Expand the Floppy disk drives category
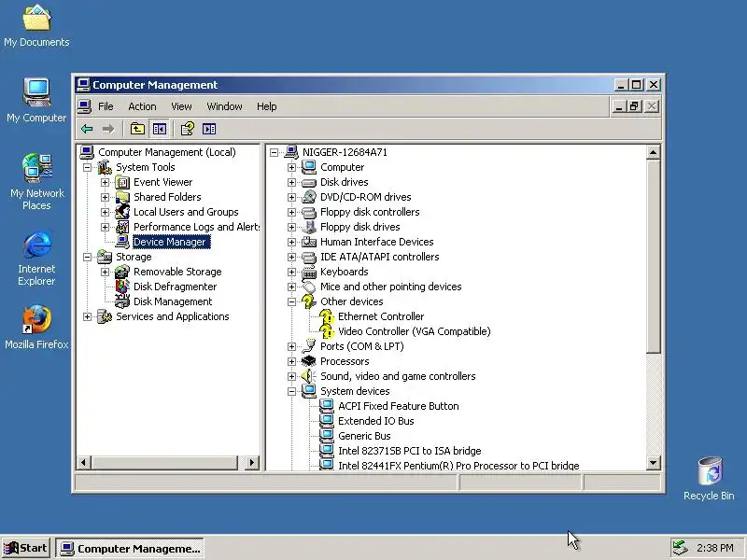Screen dimensions: 747x560 click(291, 227)
